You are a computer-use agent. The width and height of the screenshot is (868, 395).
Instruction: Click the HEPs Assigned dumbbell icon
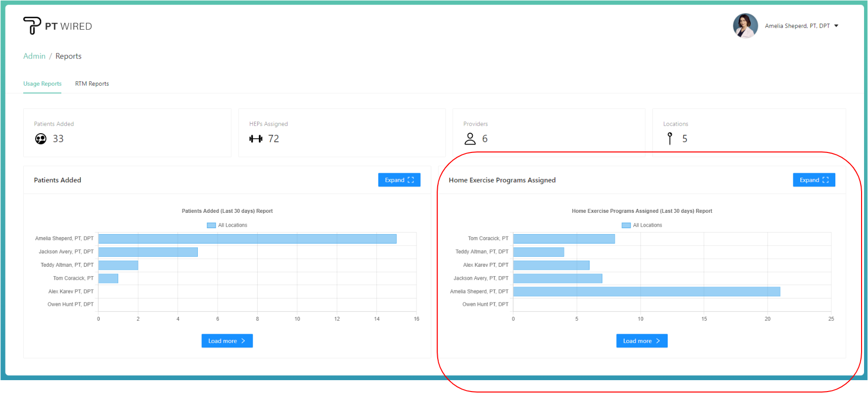tap(256, 139)
